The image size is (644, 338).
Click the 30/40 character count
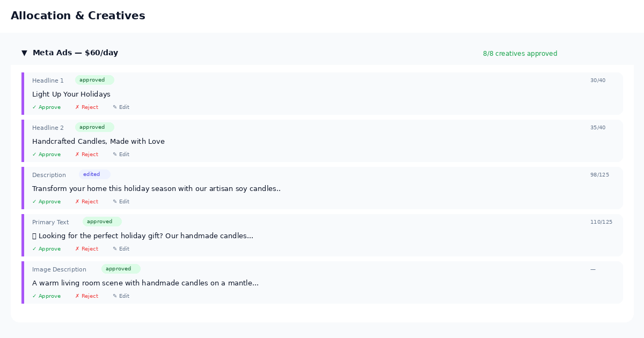point(598,80)
